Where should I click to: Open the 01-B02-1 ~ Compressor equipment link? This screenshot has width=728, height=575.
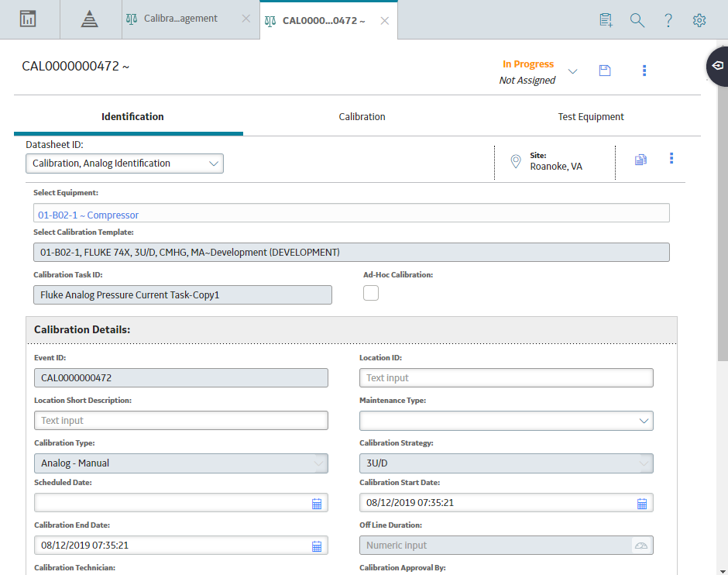click(x=88, y=215)
